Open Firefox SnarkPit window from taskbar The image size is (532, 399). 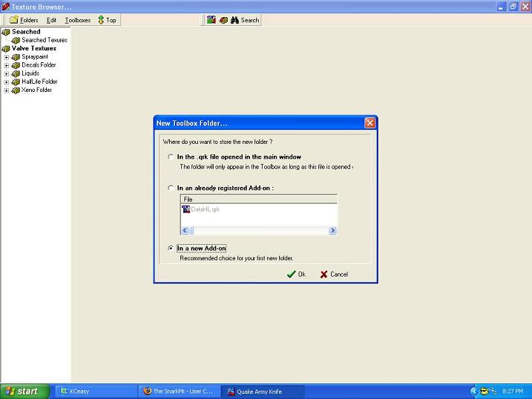coord(179,391)
